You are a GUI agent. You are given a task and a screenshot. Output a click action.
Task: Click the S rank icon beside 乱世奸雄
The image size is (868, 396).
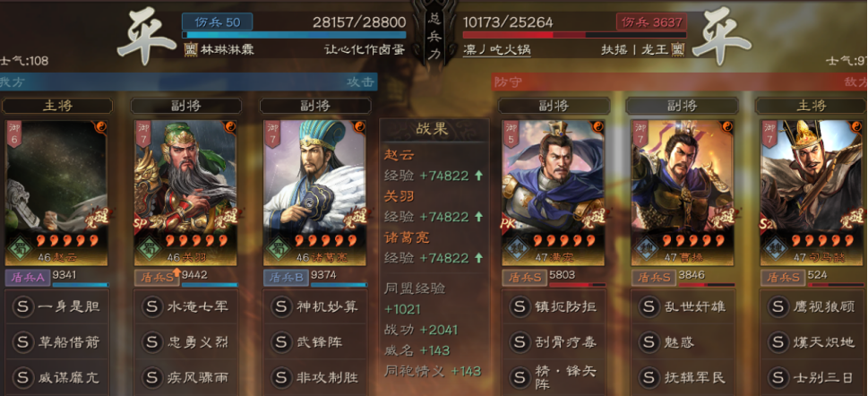[649, 306]
